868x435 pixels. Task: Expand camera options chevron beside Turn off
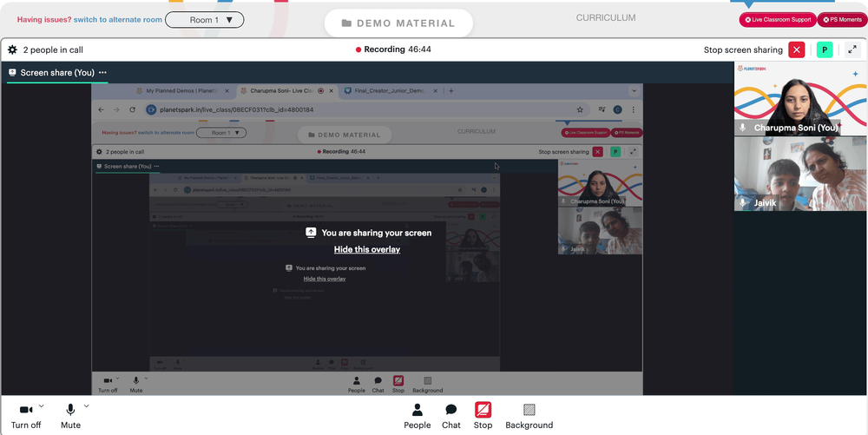tap(42, 406)
